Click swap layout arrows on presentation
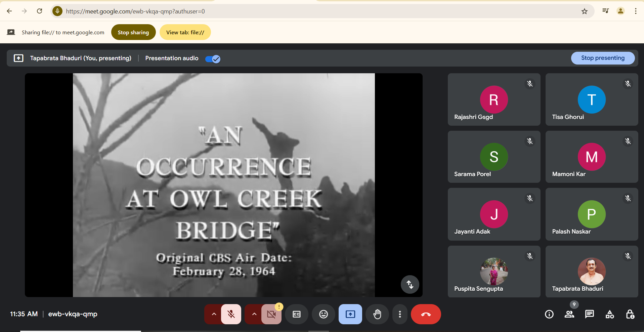The height and width of the screenshot is (332, 644). [x=410, y=285]
